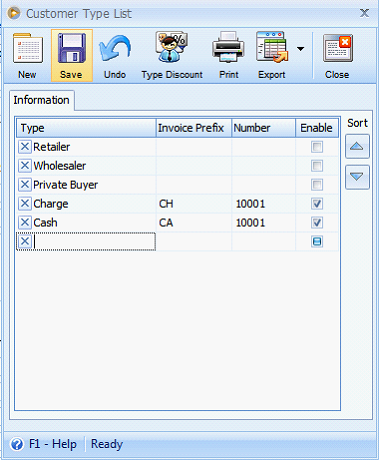Click the Invoice Prefix column header
Screen dimensions: 380x461
(x=194, y=128)
